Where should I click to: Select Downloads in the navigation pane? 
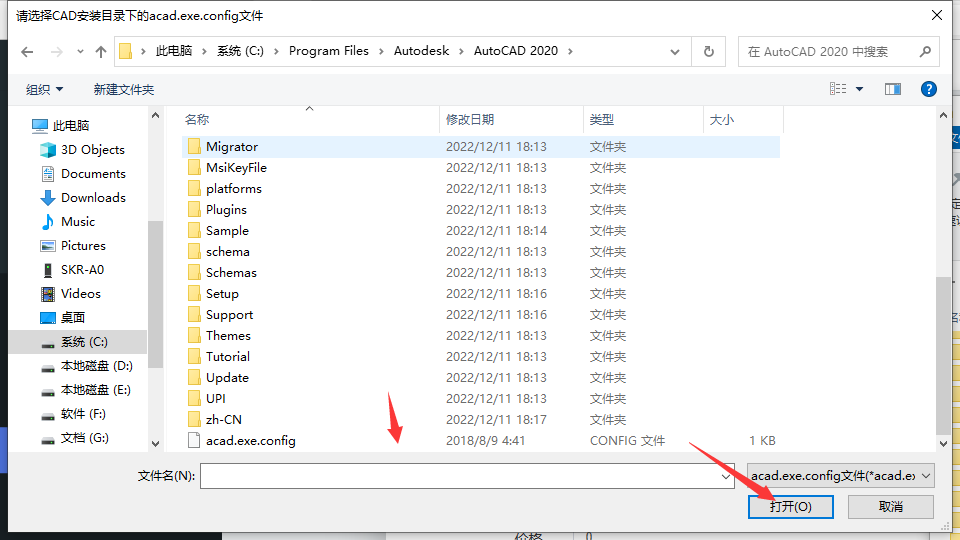pyautogui.click(x=93, y=198)
